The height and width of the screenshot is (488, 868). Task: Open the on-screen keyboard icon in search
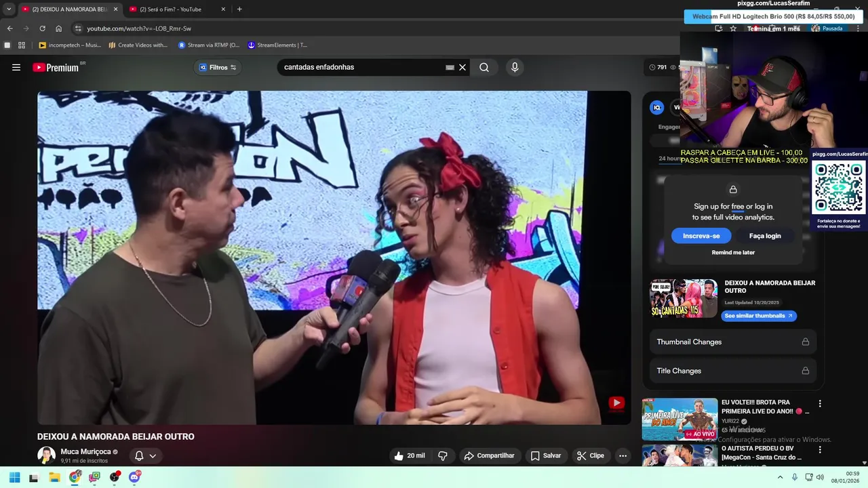450,67
